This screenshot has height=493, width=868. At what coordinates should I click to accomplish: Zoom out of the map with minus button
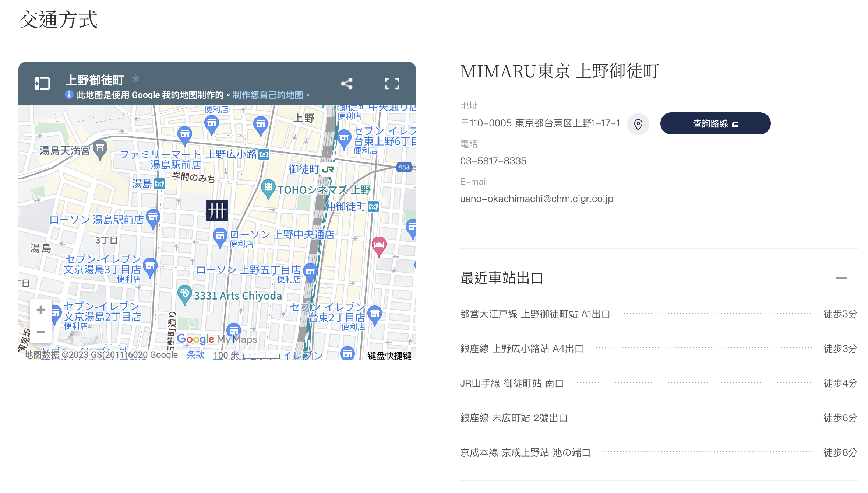[x=41, y=332]
